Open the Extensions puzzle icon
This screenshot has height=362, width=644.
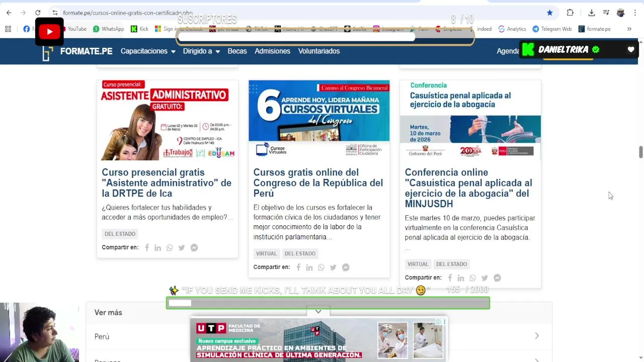click(570, 13)
